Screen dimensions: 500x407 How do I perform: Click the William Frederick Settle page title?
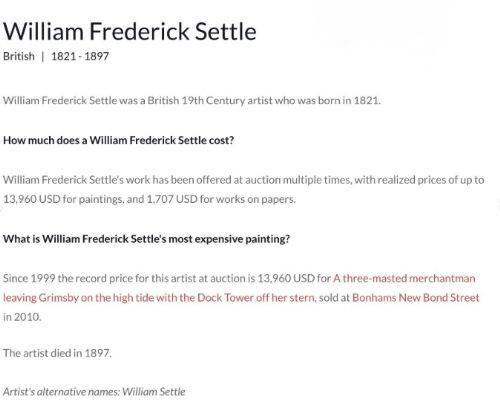click(130, 31)
